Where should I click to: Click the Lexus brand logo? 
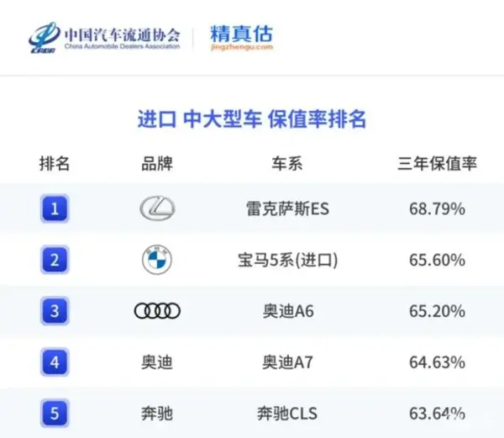(157, 208)
